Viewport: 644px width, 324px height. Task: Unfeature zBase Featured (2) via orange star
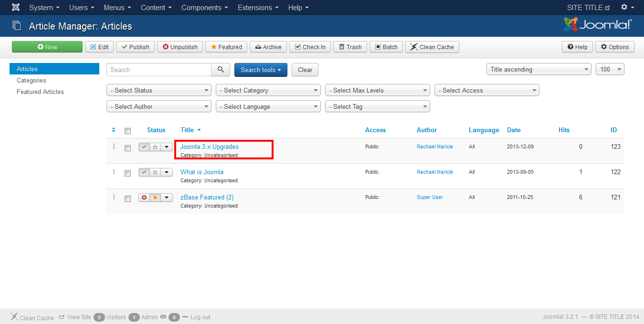(x=155, y=198)
